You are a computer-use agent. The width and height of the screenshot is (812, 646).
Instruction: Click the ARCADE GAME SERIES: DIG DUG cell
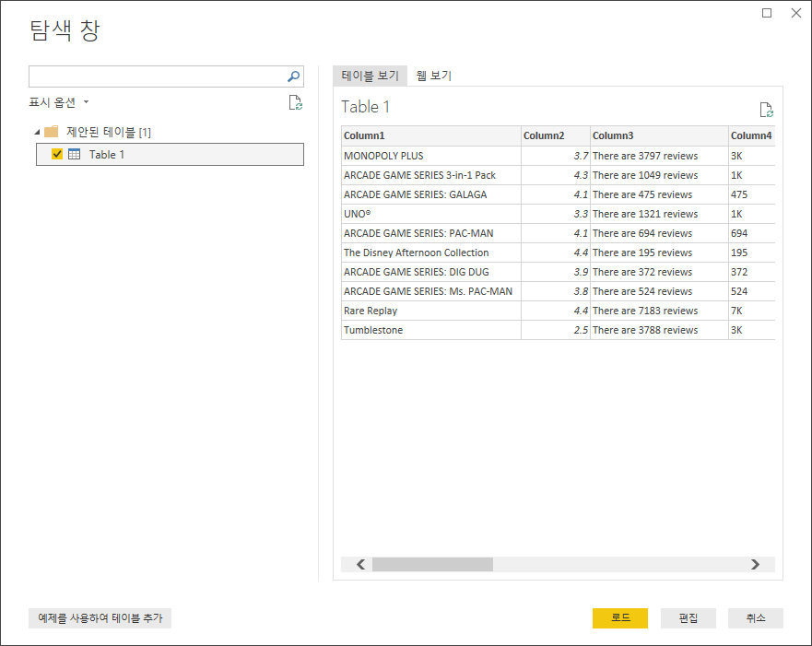[x=430, y=272]
